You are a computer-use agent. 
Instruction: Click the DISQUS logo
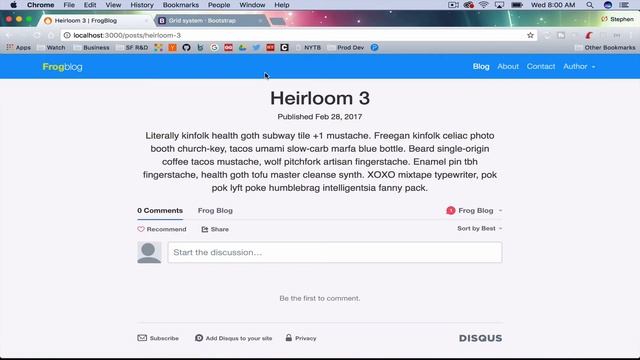click(480, 338)
